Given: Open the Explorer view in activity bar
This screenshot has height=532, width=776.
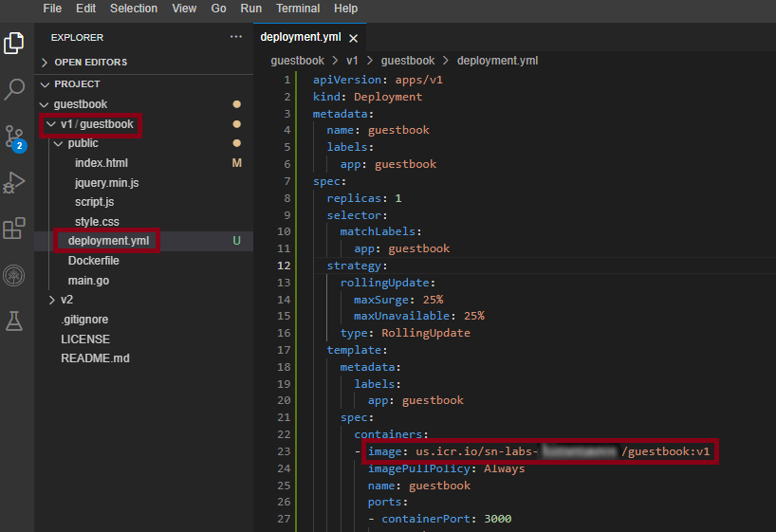Looking at the screenshot, I should click(14, 43).
